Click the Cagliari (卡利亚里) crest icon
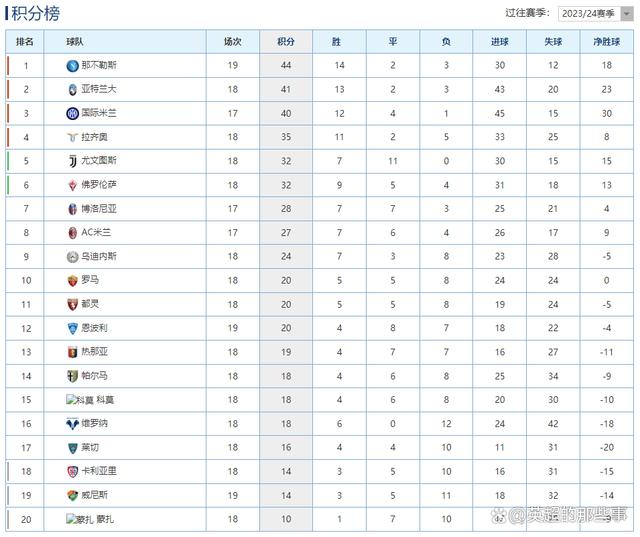This screenshot has height=537, width=640. click(72, 471)
